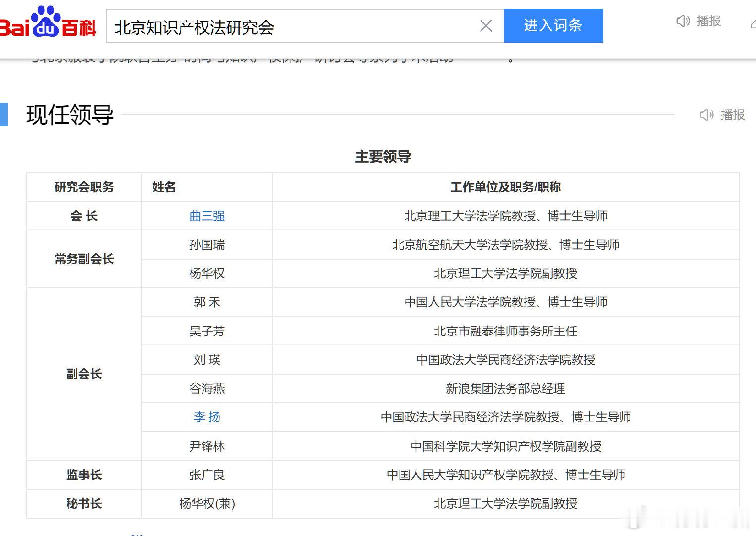Select the name cell 郭 禾
Viewport: 756px width, 536px height.
(207, 302)
